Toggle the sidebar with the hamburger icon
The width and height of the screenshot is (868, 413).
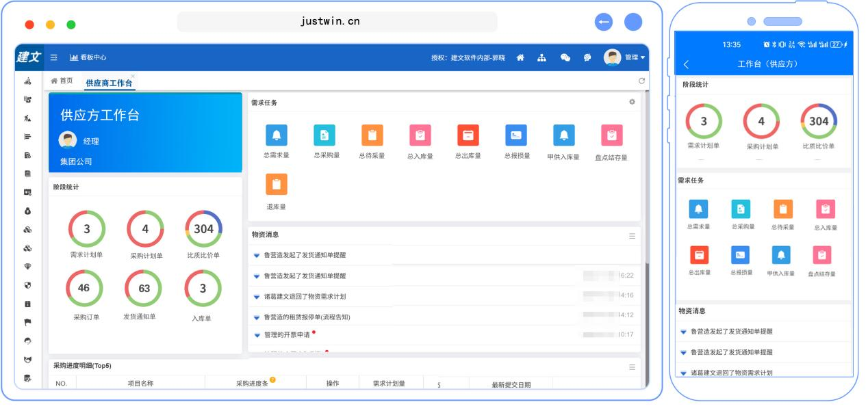click(53, 57)
